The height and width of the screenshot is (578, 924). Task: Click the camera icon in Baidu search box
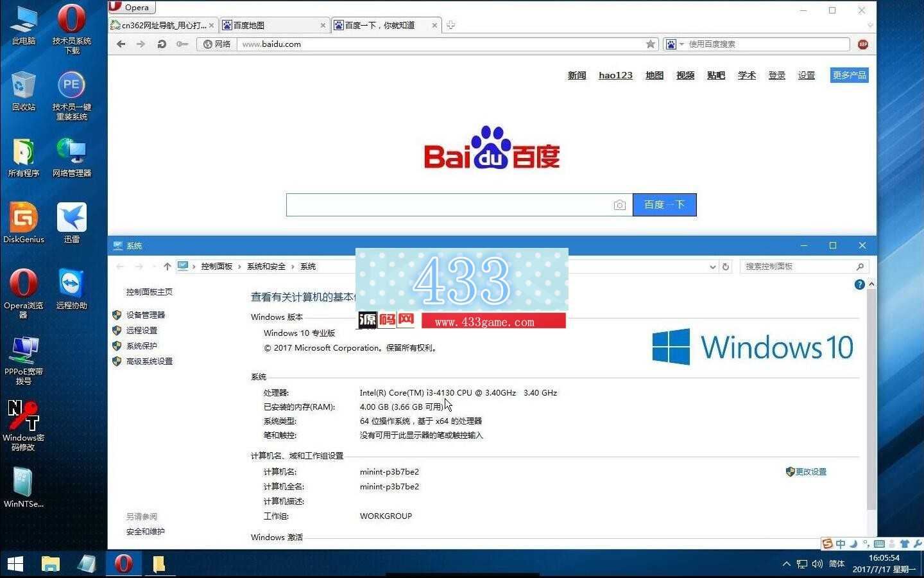619,205
